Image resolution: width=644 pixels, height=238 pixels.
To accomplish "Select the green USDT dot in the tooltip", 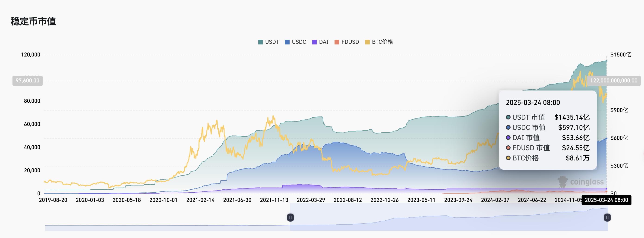I will (x=508, y=117).
